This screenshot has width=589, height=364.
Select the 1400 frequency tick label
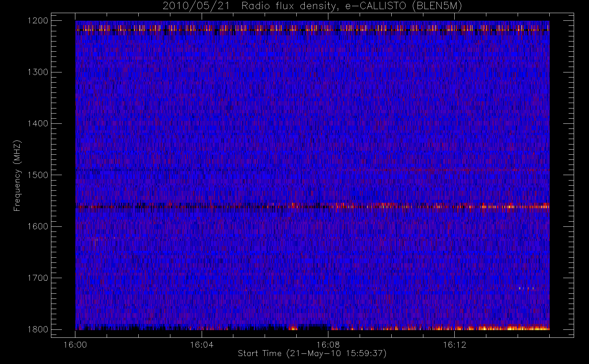pos(38,123)
